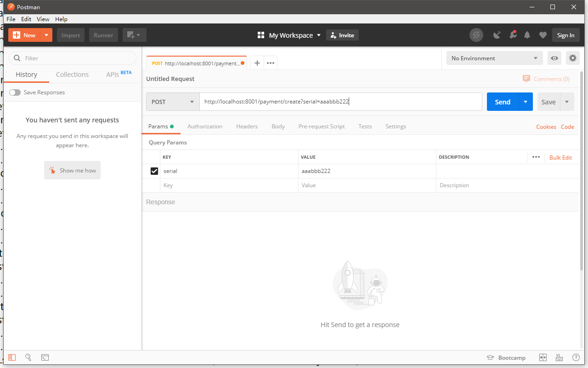Click the blue Send button
Viewport: 588px width, 368px height.
tap(503, 102)
